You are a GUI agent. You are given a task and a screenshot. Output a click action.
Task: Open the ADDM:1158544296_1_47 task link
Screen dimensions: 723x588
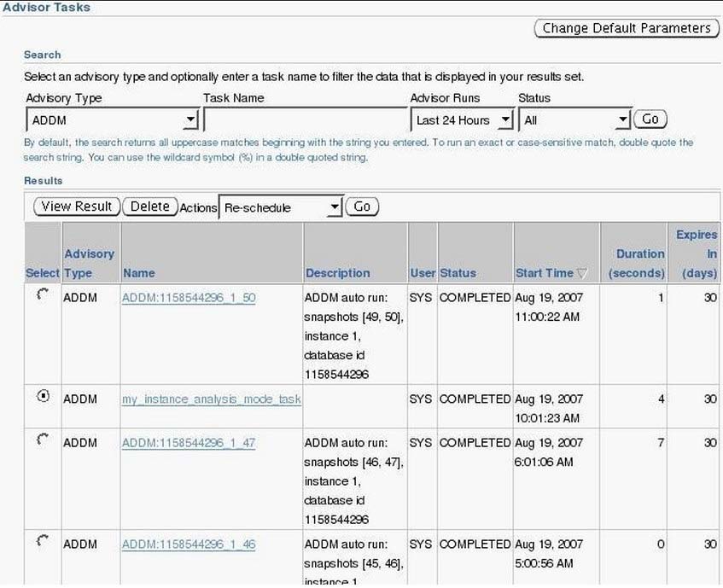click(189, 443)
